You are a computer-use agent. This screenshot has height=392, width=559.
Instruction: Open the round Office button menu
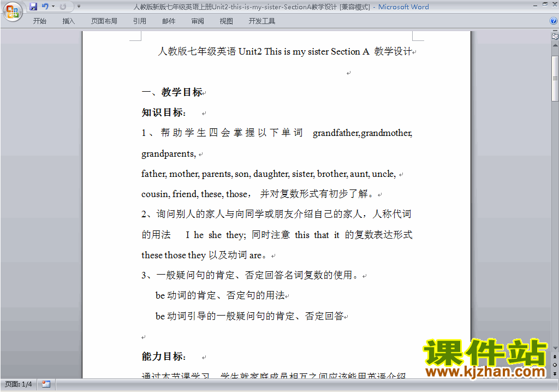pyautogui.click(x=13, y=12)
